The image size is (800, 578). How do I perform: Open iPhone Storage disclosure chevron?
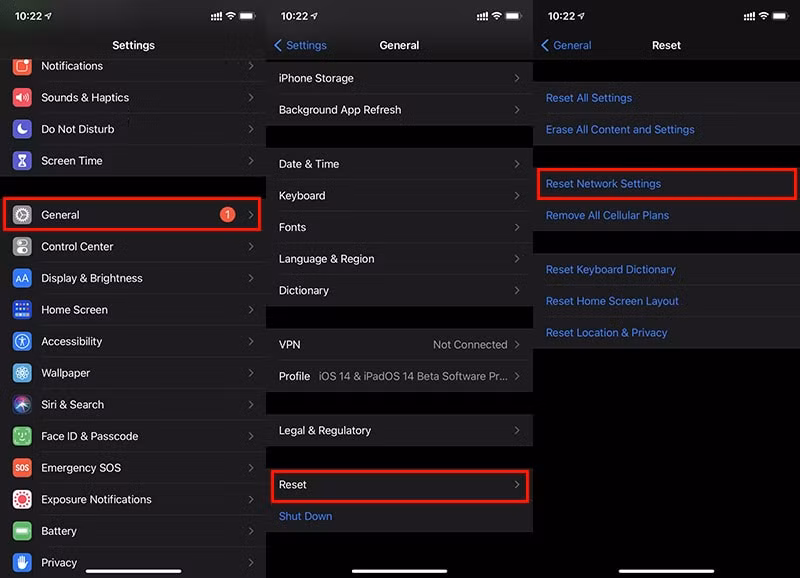tap(517, 78)
